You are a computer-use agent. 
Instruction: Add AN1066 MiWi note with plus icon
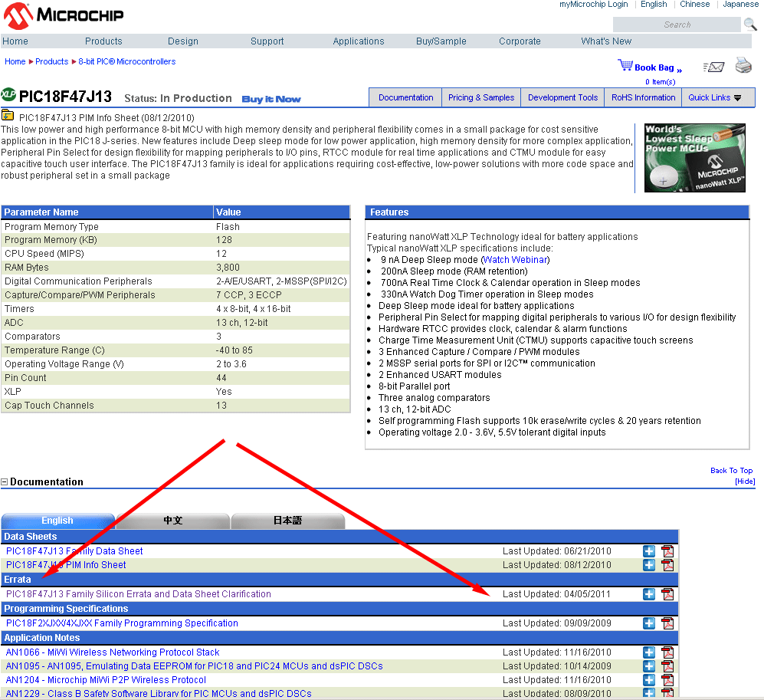(648, 652)
